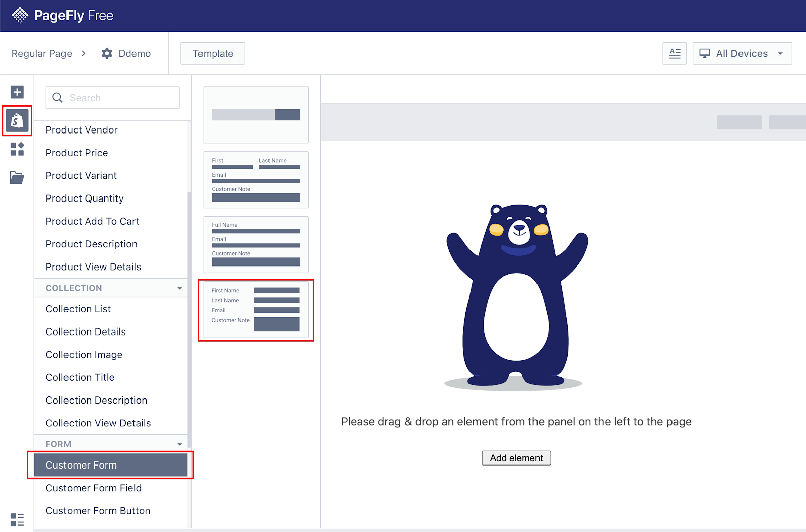Open the Template button

click(x=212, y=53)
